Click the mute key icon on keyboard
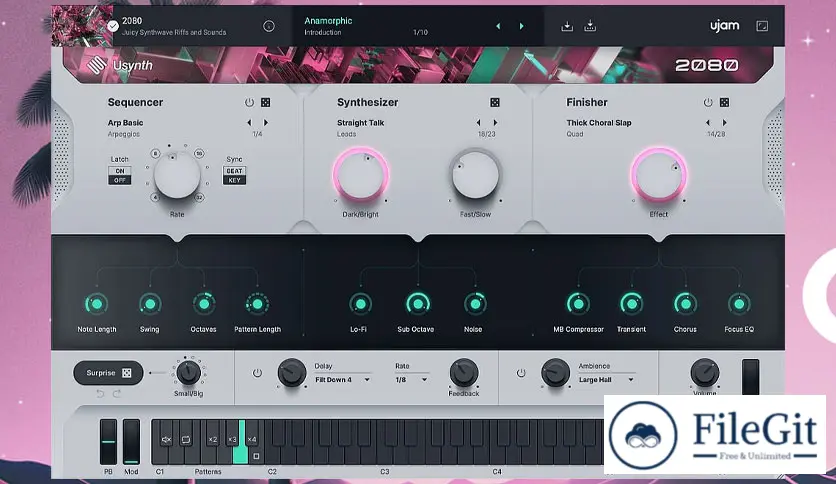Image resolution: width=836 pixels, height=484 pixels. (x=166, y=440)
